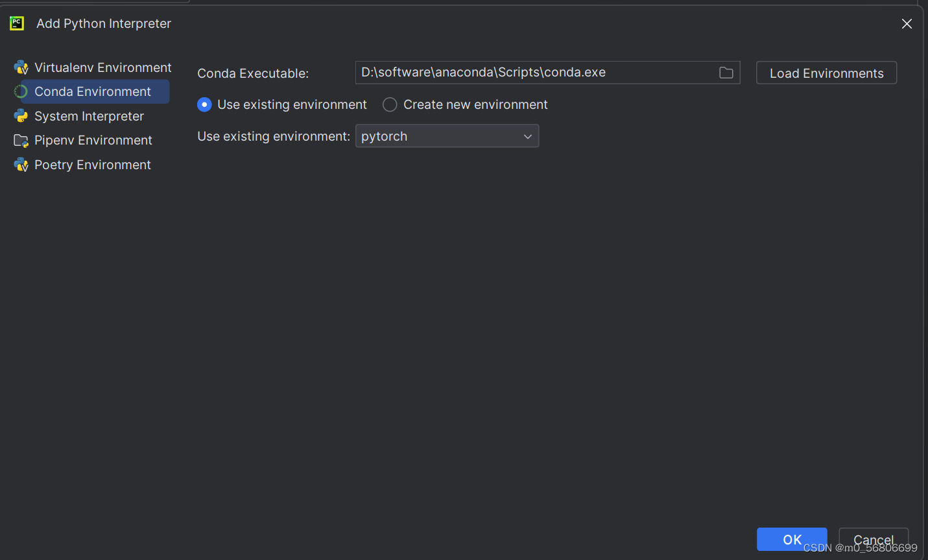The width and height of the screenshot is (928, 560).
Task: Click the 'Use existing environment:' label
Action: (x=274, y=136)
